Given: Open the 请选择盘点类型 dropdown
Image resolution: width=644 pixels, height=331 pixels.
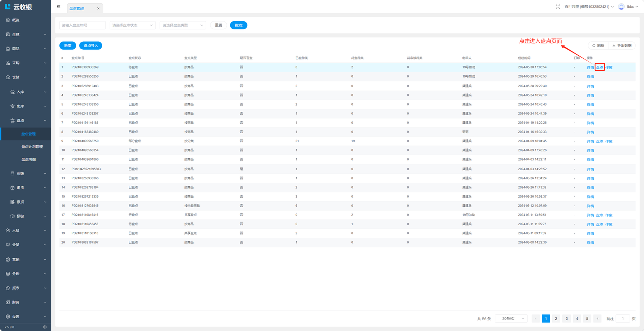Looking at the screenshot, I should point(183,25).
